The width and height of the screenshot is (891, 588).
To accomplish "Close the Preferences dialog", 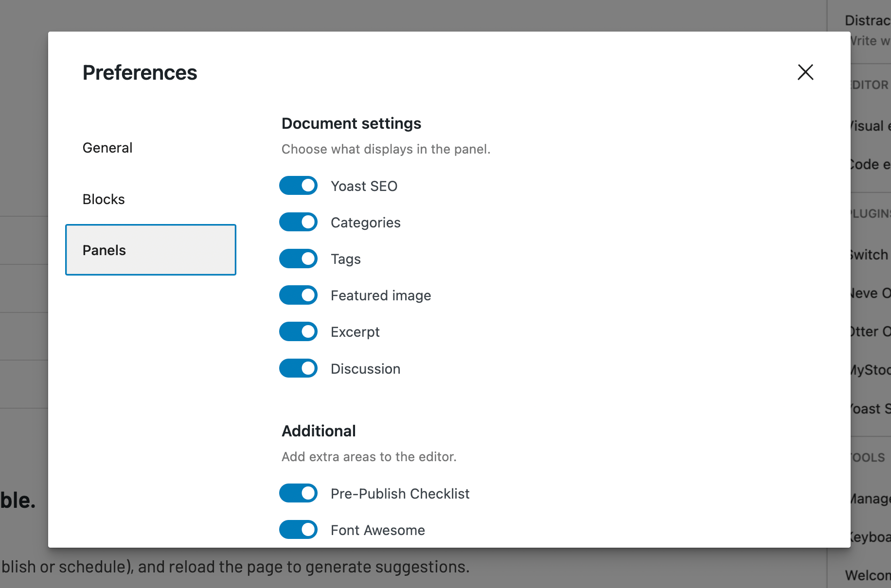I will pyautogui.click(x=805, y=72).
